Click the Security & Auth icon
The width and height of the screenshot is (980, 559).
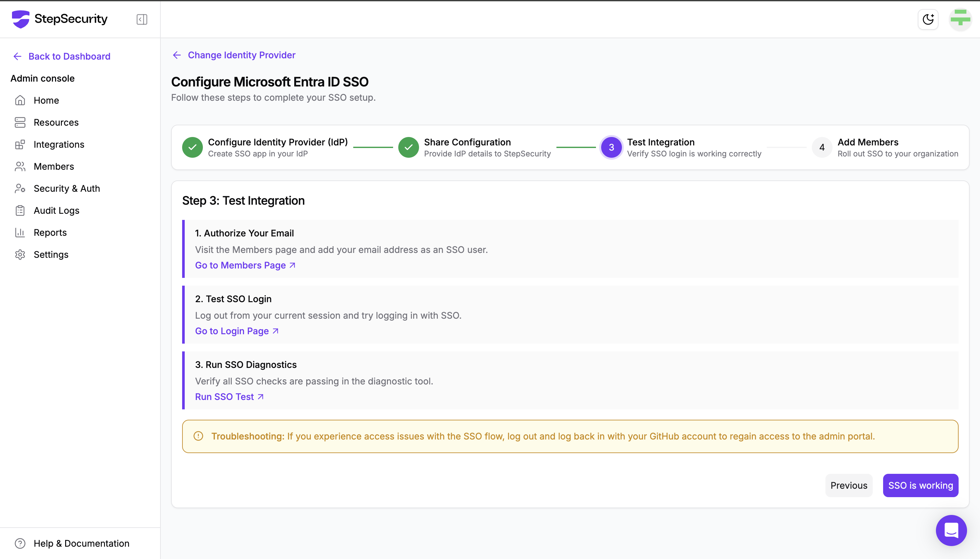point(20,188)
